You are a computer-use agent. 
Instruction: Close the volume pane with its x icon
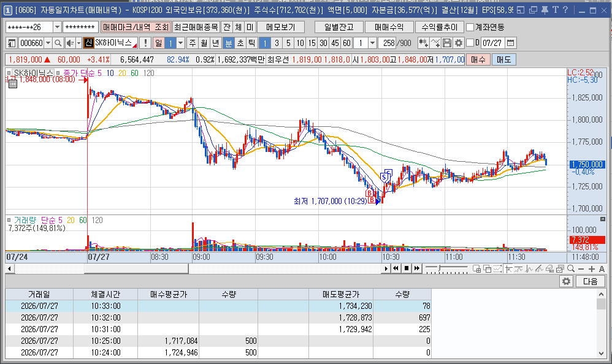603,219
